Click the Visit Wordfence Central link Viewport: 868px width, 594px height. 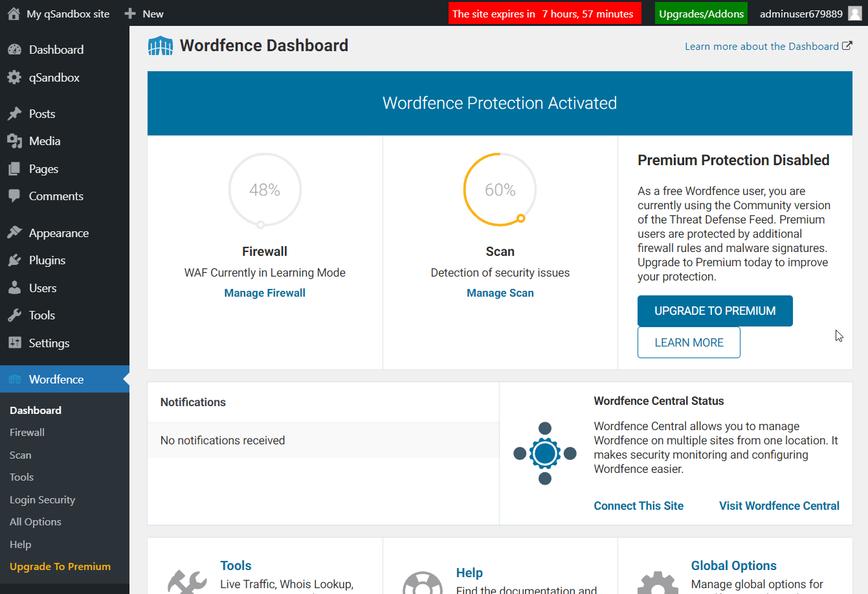point(779,506)
